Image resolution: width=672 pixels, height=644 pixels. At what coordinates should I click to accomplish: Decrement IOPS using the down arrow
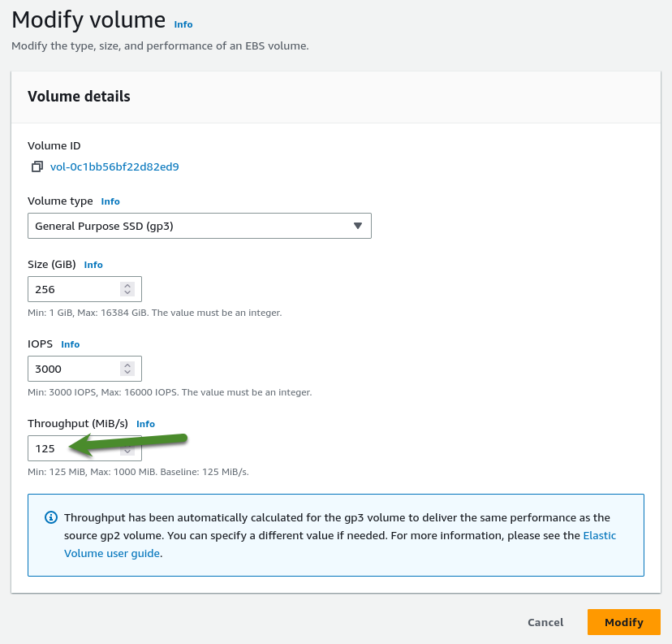(127, 373)
